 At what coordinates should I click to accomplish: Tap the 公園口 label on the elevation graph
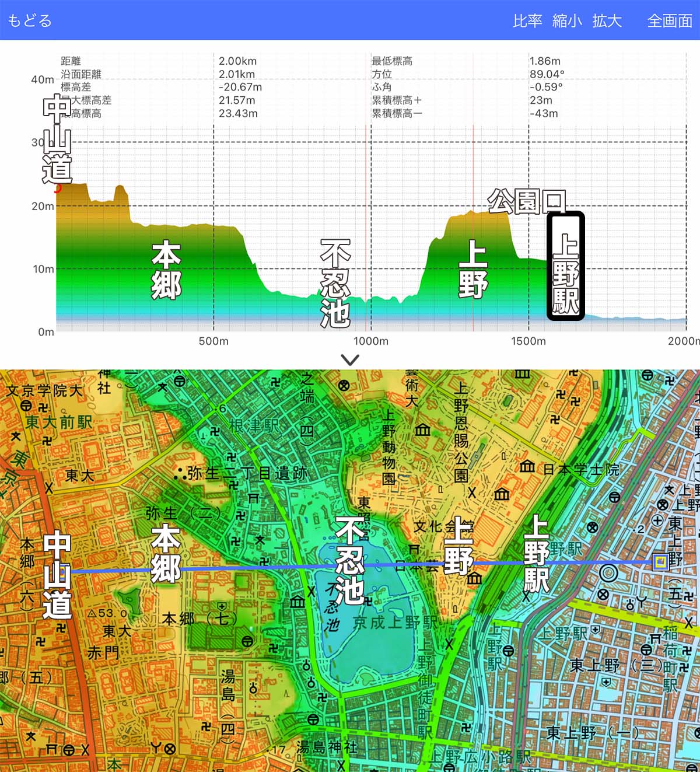(x=526, y=201)
